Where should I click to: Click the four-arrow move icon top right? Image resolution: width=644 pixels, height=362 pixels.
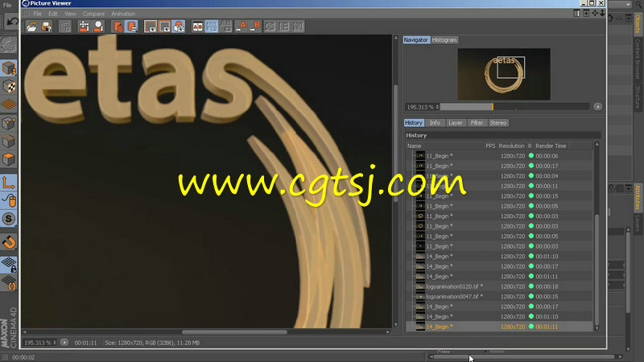595,13
